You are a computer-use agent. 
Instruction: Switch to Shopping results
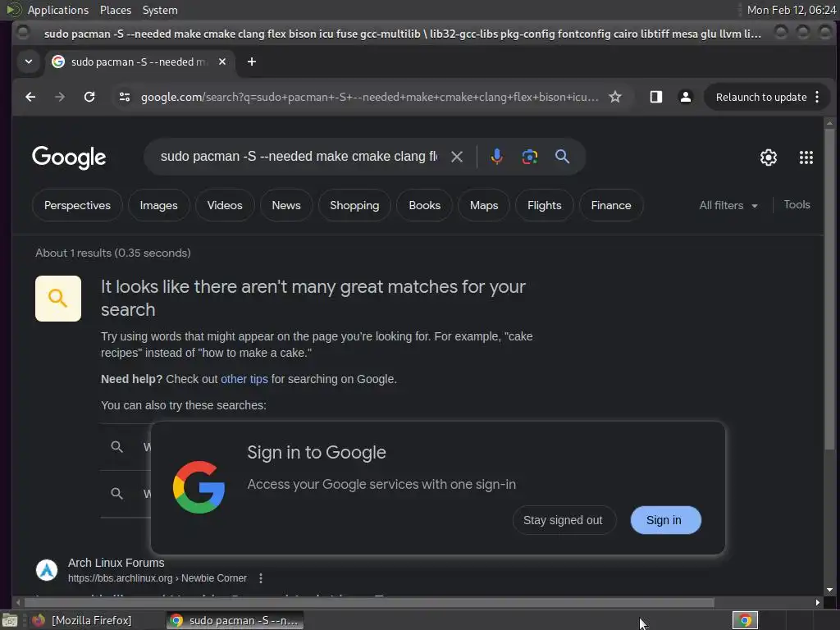pyautogui.click(x=354, y=205)
